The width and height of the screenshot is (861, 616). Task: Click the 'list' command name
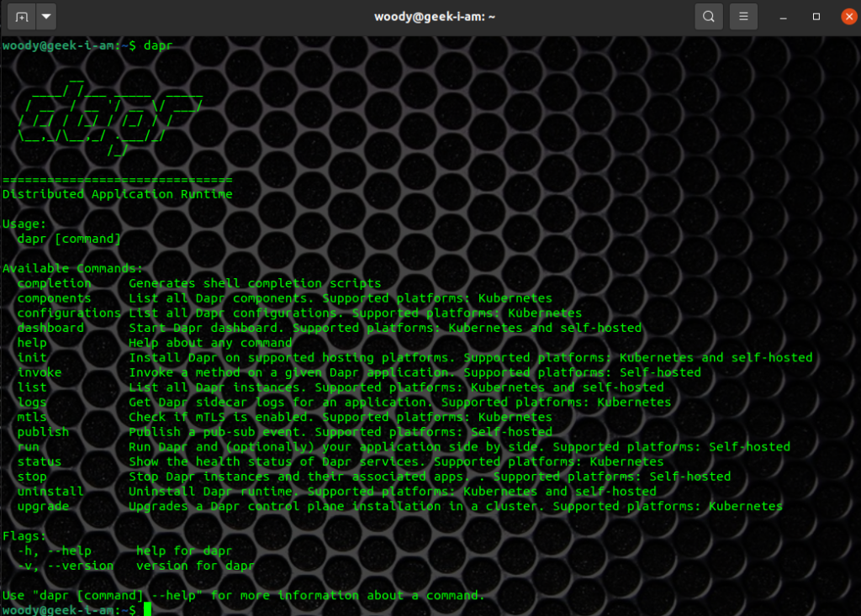(x=32, y=387)
